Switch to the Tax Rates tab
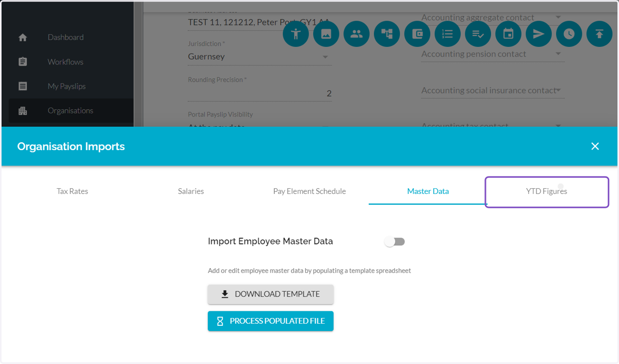The image size is (619, 364). click(72, 191)
